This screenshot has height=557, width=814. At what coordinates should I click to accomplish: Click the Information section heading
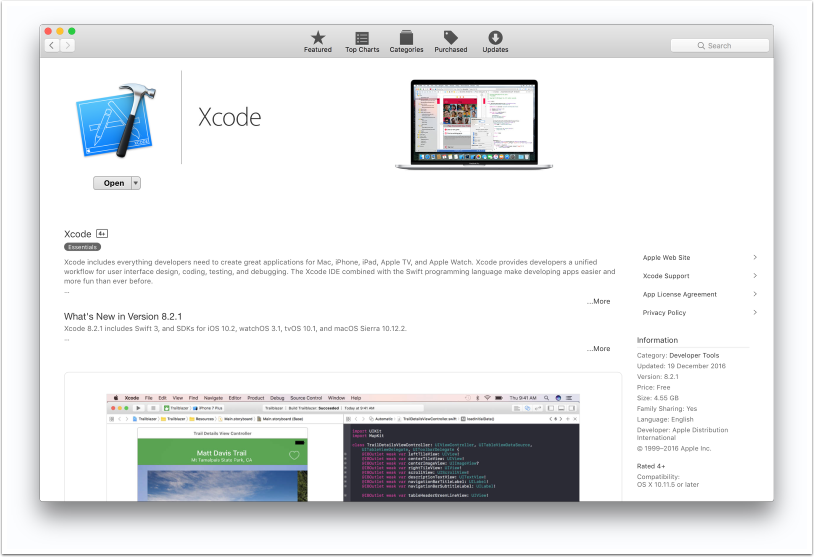point(657,341)
